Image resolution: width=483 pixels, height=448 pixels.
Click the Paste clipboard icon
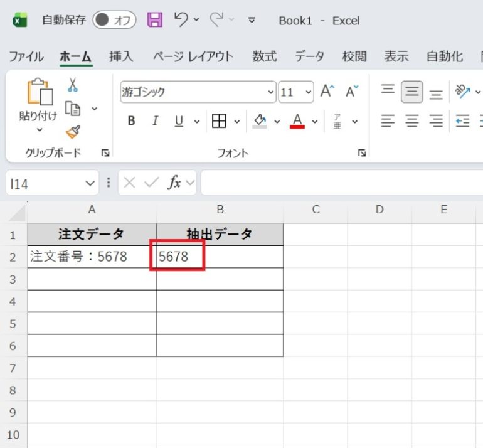click(x=40, y=91)
